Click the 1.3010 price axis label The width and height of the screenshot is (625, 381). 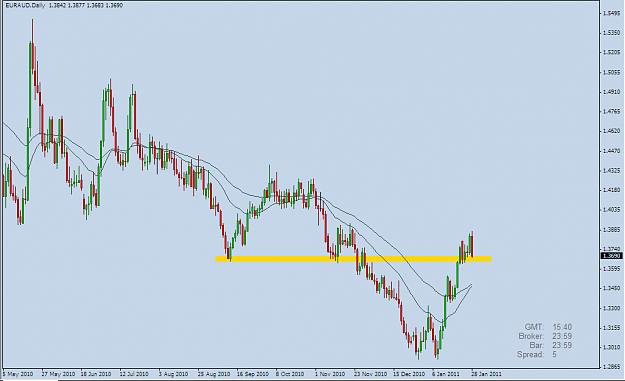pos(611,347)
